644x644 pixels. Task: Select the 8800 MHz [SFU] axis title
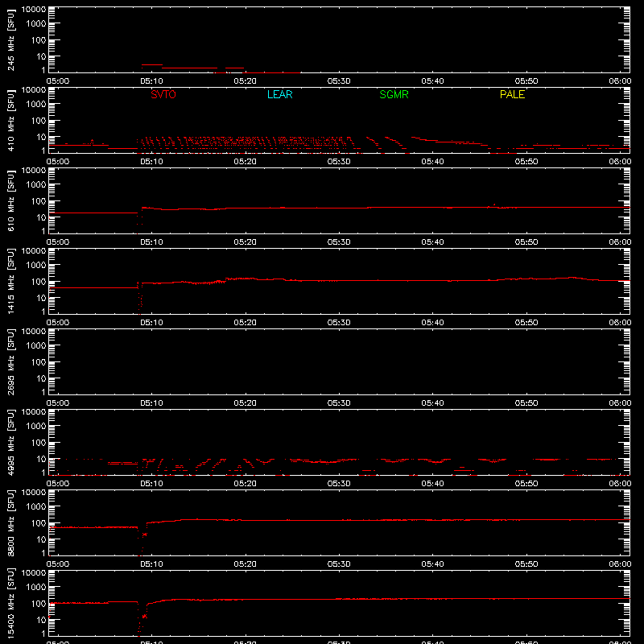coord(11,522)
